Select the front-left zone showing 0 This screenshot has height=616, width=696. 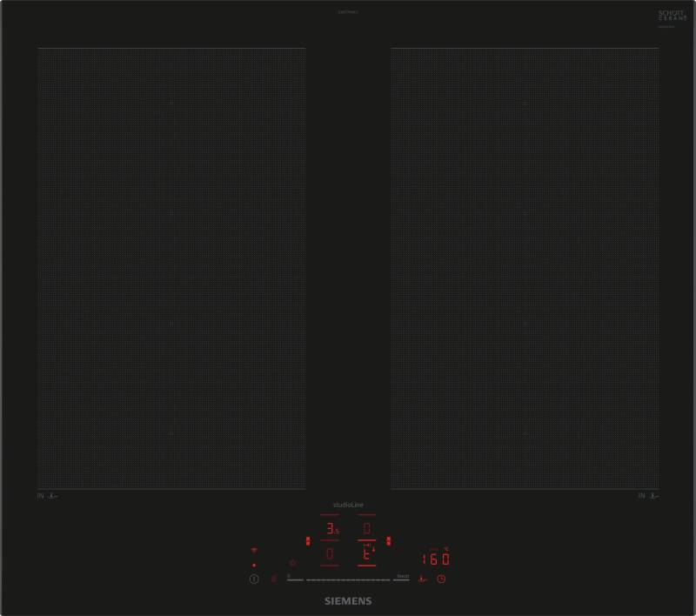tap(331, 553)
